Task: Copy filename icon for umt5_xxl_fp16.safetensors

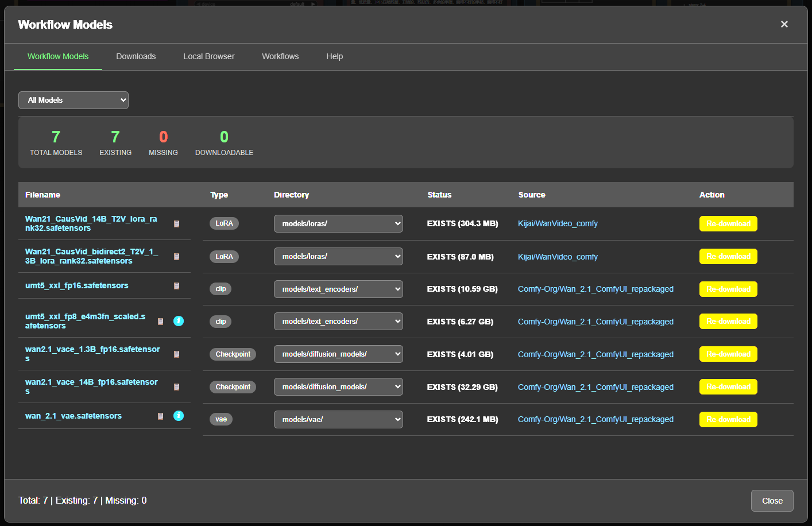Action: (177, 286)
